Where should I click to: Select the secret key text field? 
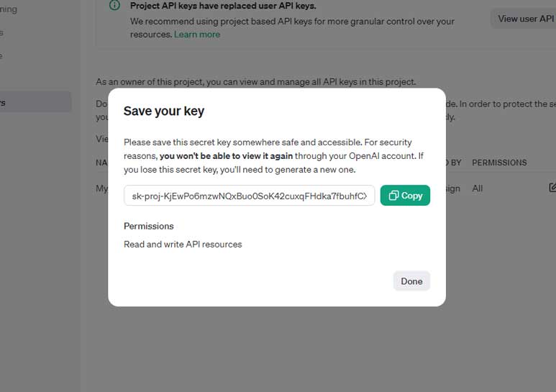[x=249, y=196]
